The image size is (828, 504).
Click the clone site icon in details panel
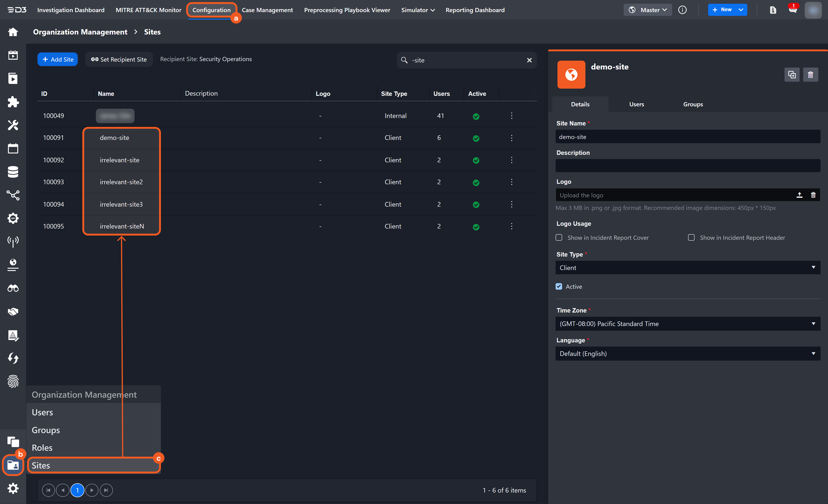click(792, 75)
